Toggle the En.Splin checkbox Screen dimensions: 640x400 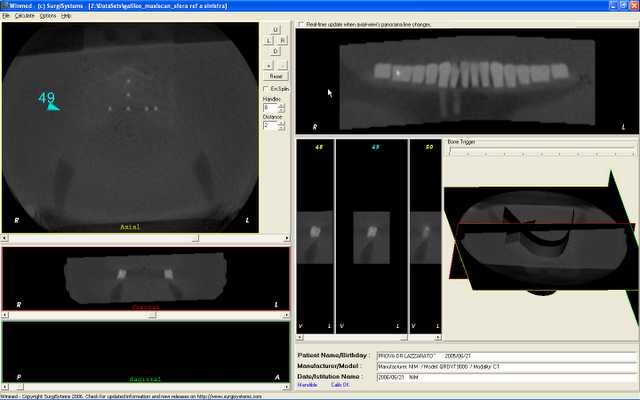click(266, 89)
